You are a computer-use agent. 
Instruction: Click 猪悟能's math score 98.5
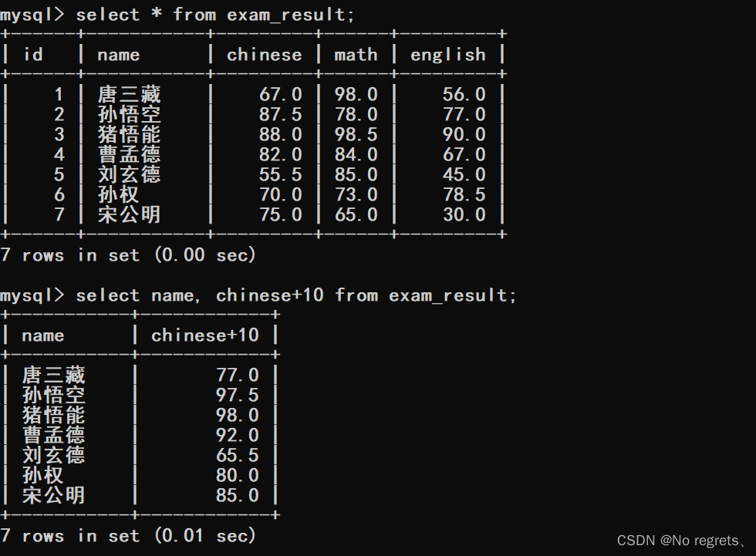pos(356,135)
